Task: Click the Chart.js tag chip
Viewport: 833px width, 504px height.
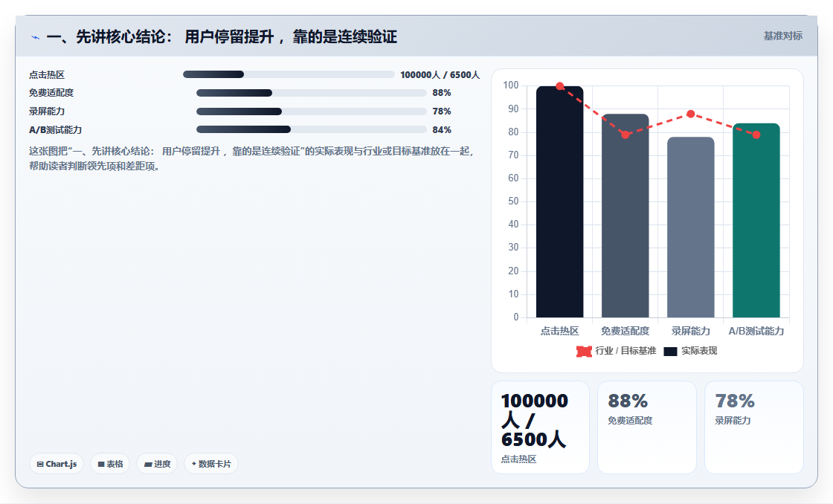Action: click(57, 464)
